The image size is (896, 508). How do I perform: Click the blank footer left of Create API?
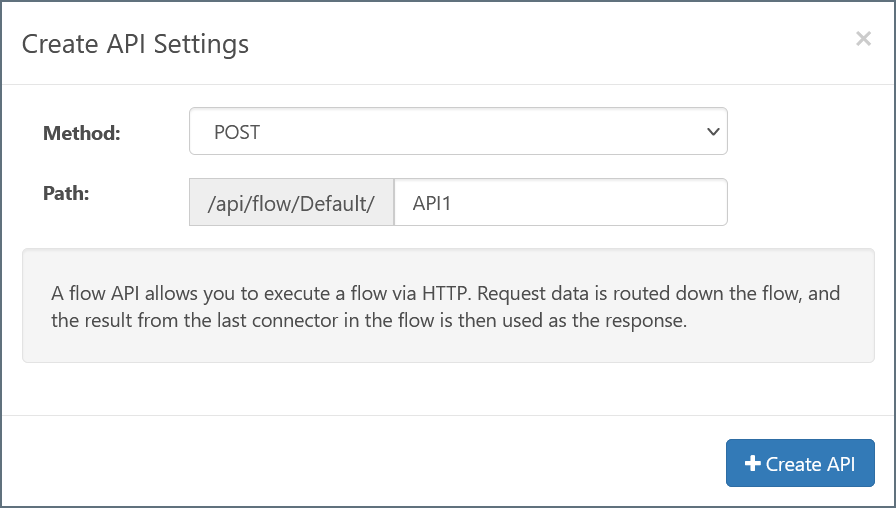pos(360,463)
